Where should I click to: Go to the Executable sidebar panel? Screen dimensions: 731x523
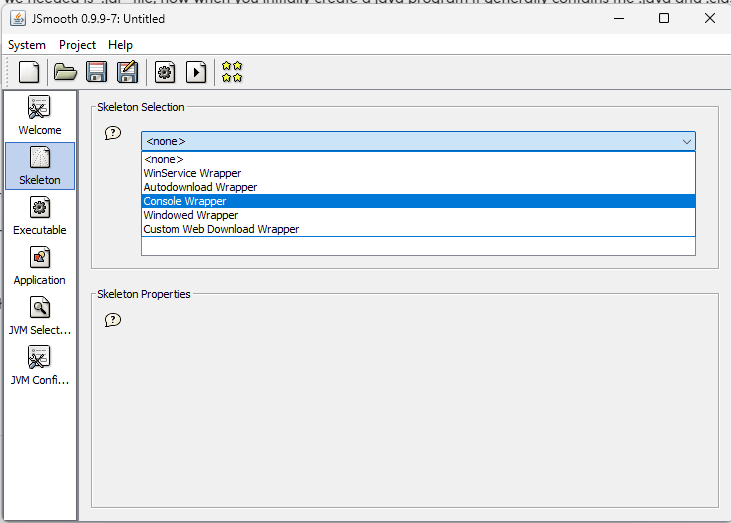click(x=40, y=216)
